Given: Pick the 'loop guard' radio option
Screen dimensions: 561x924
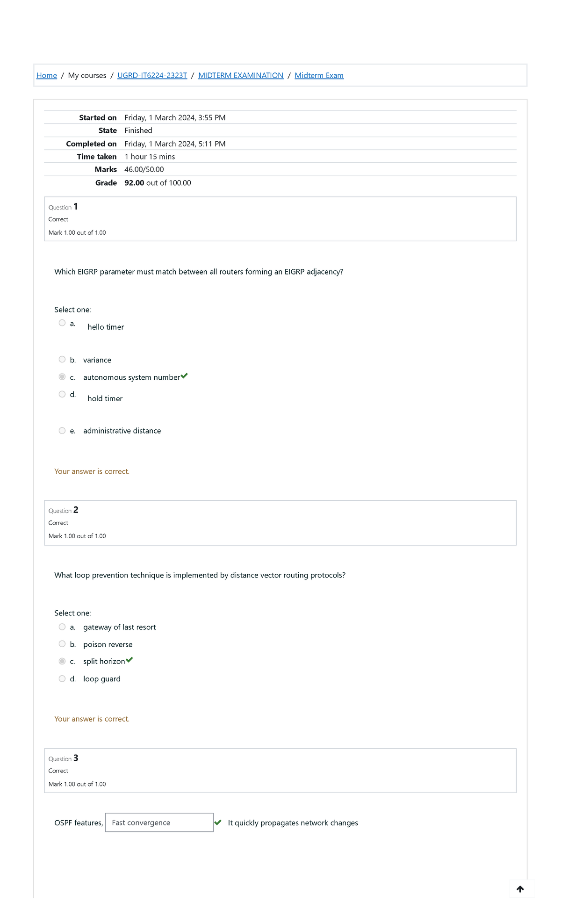Looking at the screenshot, I should (x=62, y=679).
